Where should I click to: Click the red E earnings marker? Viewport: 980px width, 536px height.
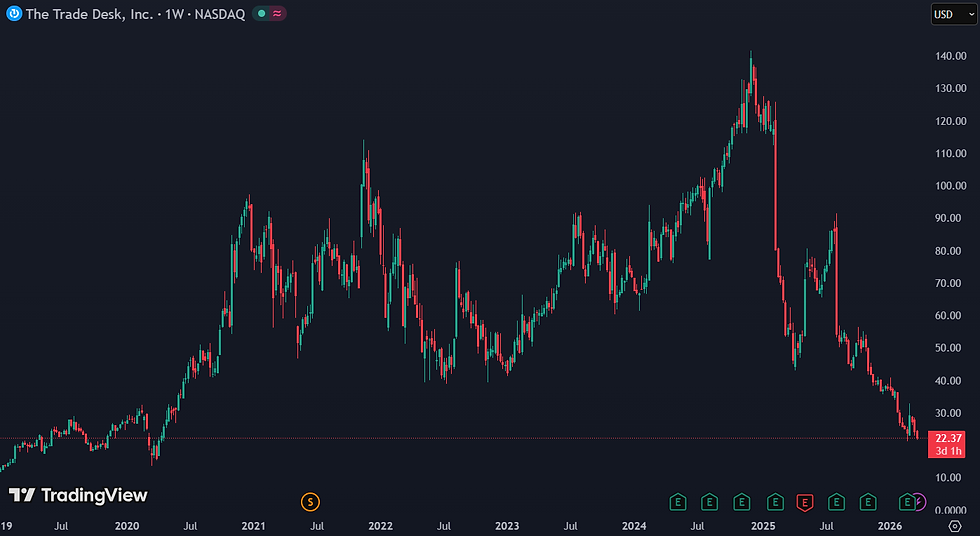pyautogui.click(x=804, y=502)
